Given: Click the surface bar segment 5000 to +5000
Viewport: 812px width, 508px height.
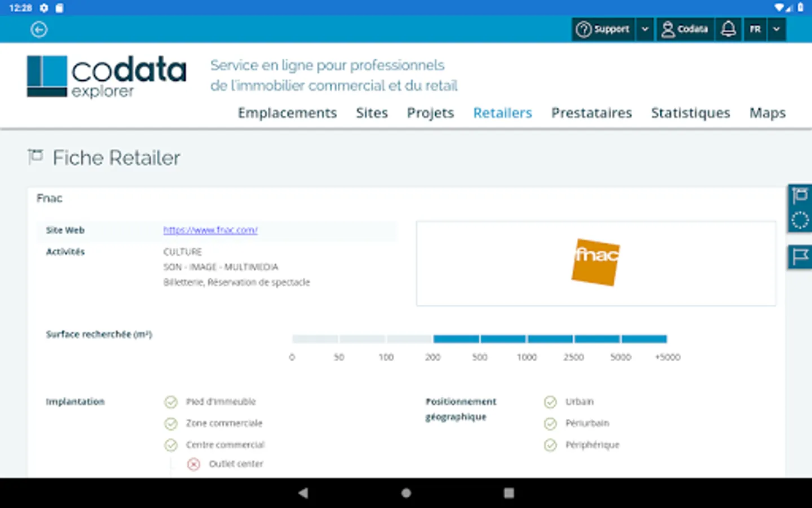Looking at the screenshot, I should (x=644, y=339).
